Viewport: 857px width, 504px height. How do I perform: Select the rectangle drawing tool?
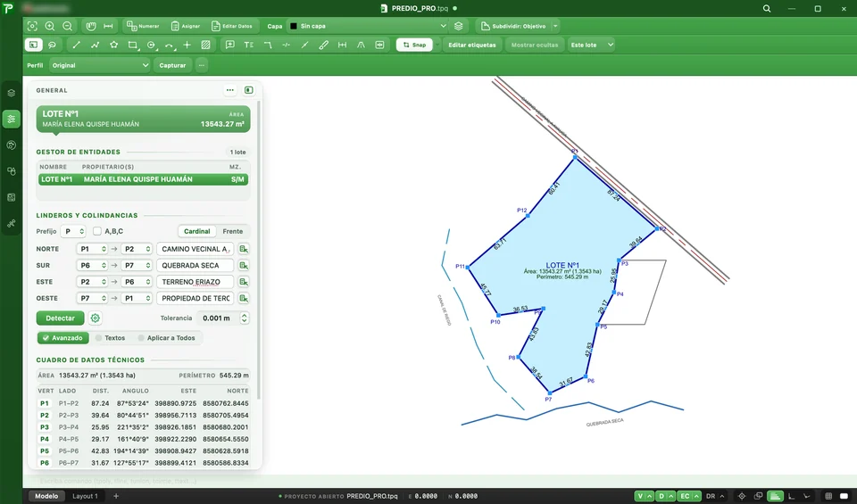coord(132,45)
